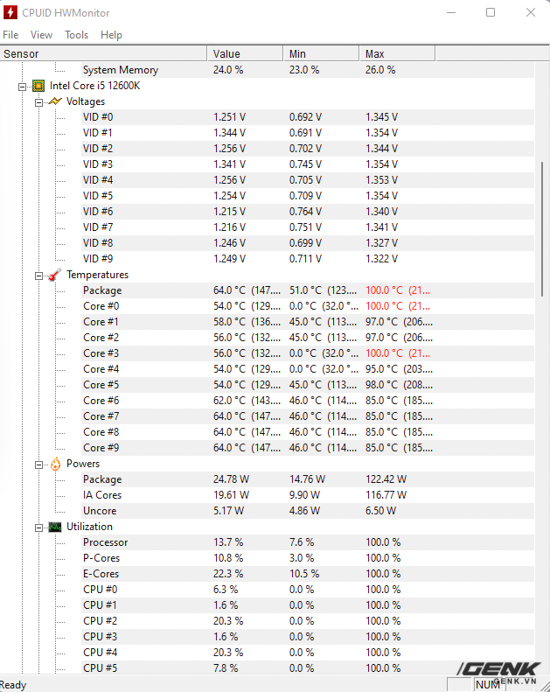Open the View menu
Viewport: 550px width, 692px height.
coord(41,35)
